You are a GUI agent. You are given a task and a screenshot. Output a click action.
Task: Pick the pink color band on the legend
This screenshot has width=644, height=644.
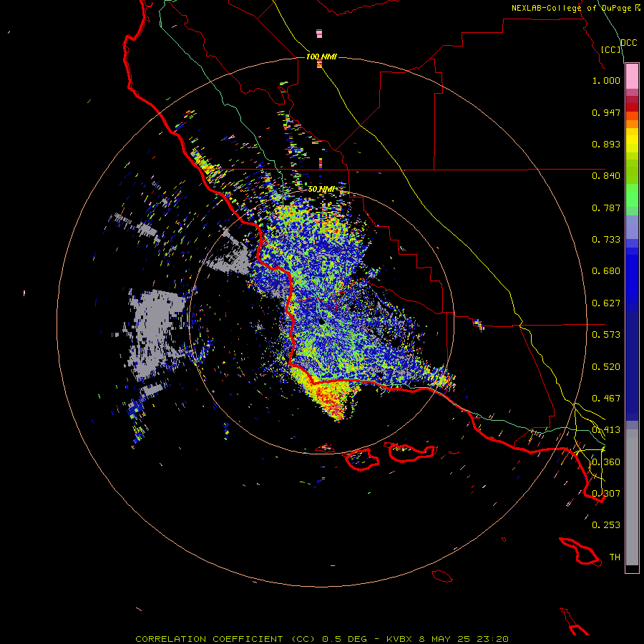[x=632, y=77]
